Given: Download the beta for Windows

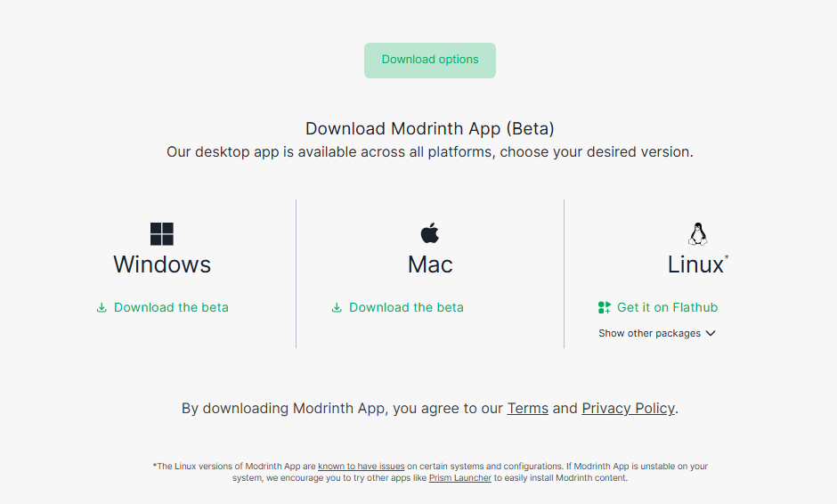Looking at the screenshot, I should tap(162, 307).
